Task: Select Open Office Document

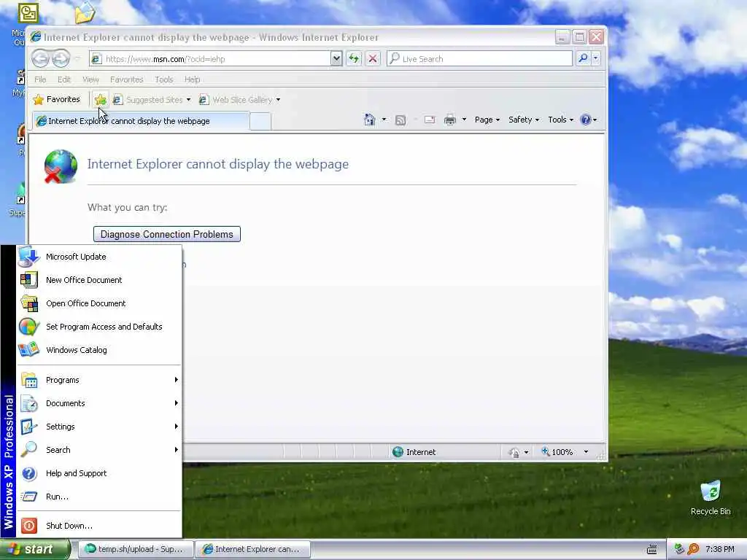Action: point(99,303)
